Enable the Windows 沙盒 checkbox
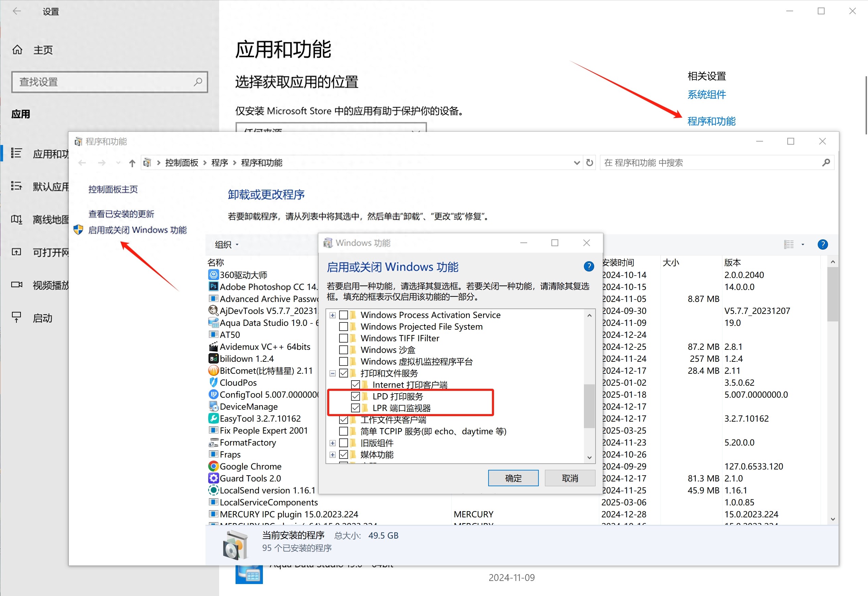 pos(343,350)
